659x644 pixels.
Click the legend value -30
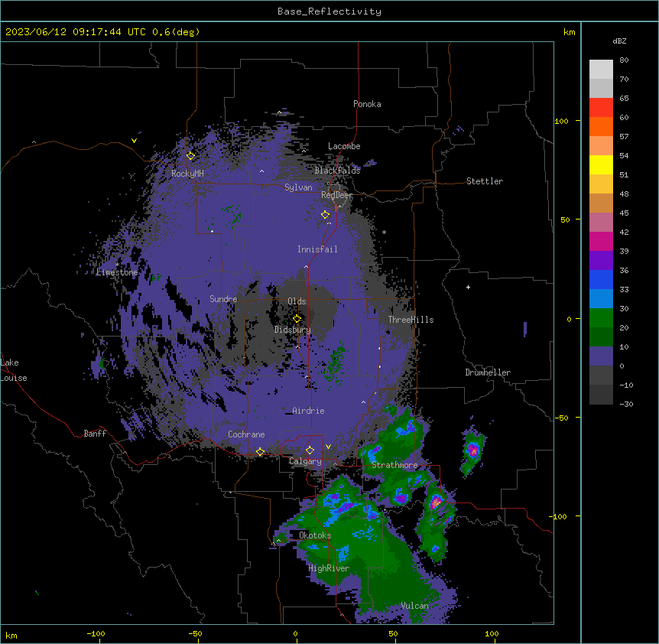pyautogui.click(x=626, y=405)
